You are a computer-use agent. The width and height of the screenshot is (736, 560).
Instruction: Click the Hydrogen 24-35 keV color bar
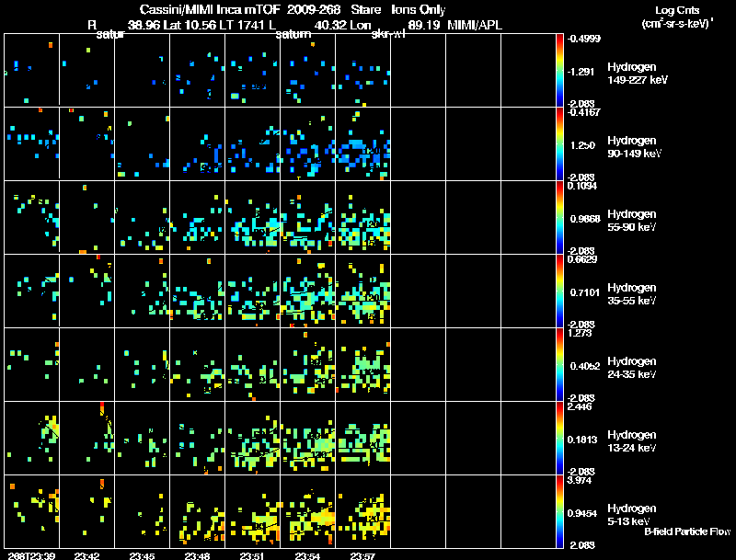point(559,364)
